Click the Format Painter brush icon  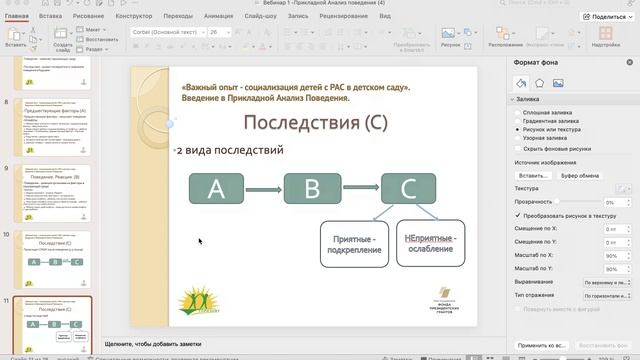point(33,48)
